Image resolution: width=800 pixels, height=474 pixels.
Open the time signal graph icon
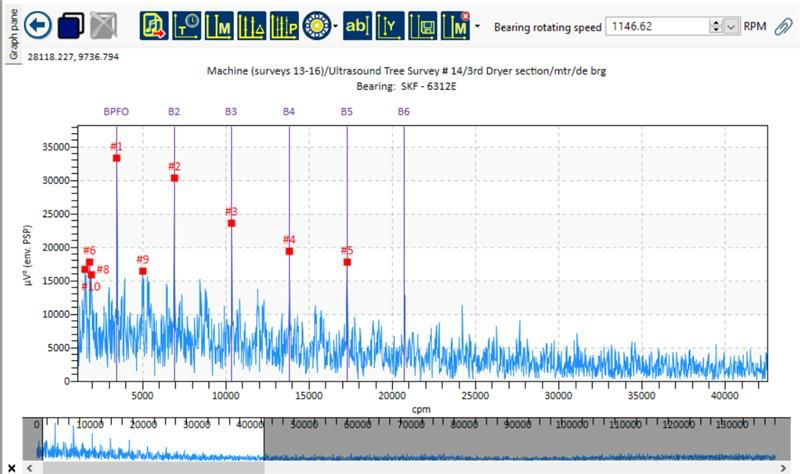tap(187, 26)
